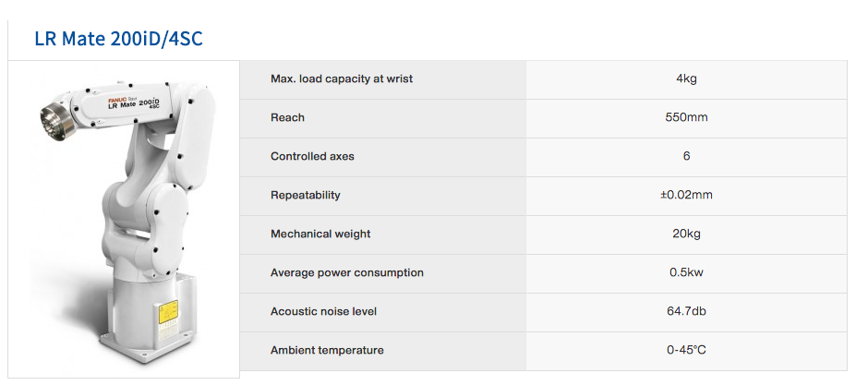Click the LR Mate 200iD/4SC heading
Screen dimensions: 868x385
(118, 39)
